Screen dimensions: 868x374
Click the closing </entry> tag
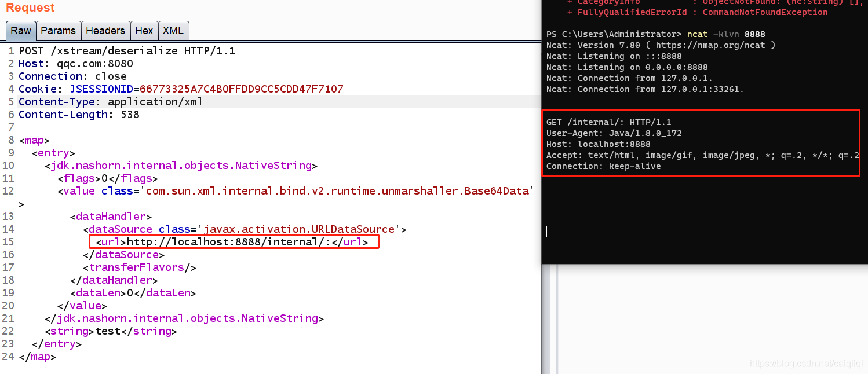pyautogui.click(x=56, y=344)
